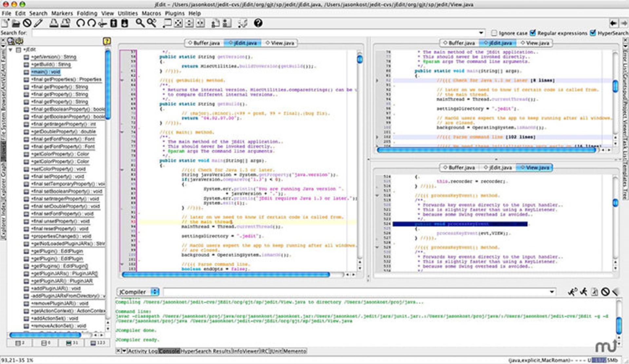Click the Find Next magnifier icon

click(x=151, y=23)
